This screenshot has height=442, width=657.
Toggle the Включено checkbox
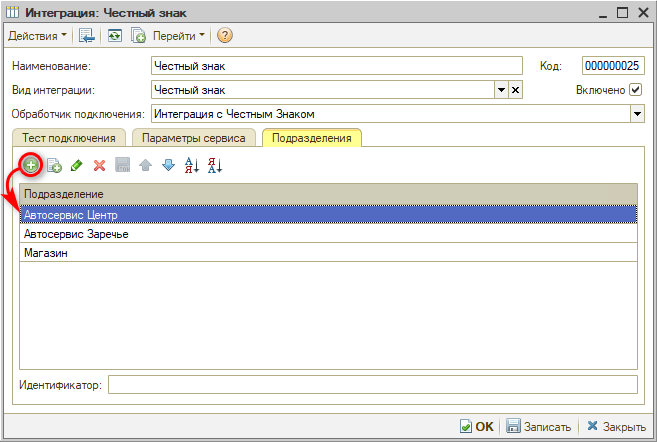click(635, 90)
